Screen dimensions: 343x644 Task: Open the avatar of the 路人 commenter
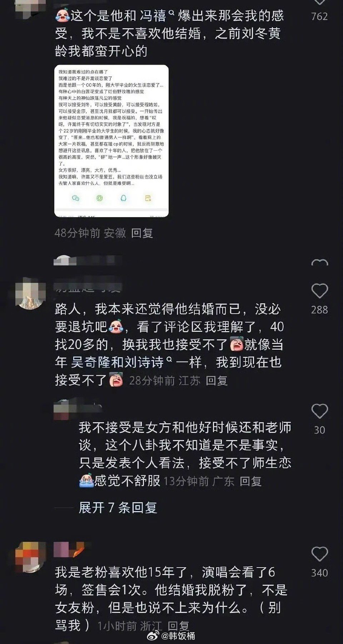click(30, 294)
